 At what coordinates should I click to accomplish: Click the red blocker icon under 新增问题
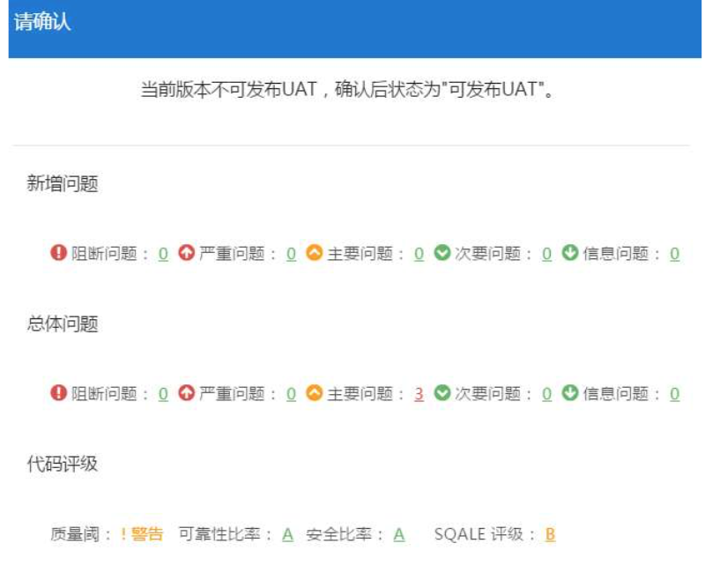[x=59, y=253]
